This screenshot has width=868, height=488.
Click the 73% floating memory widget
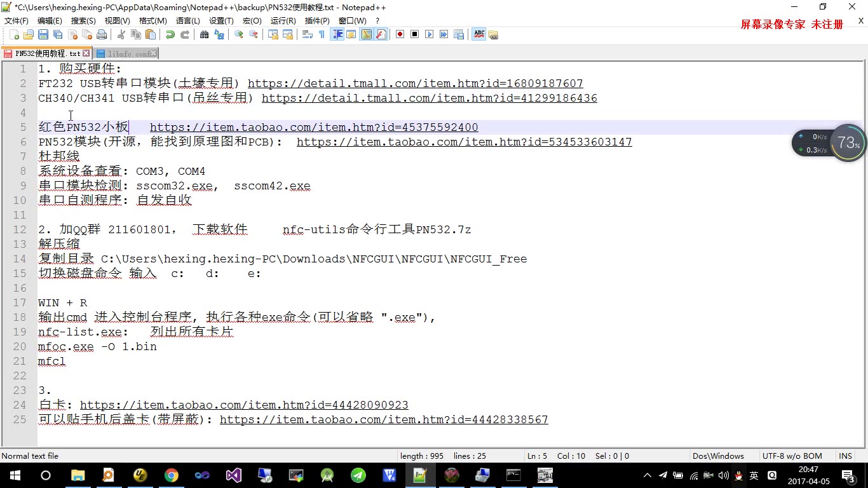(x=848, y=142)
